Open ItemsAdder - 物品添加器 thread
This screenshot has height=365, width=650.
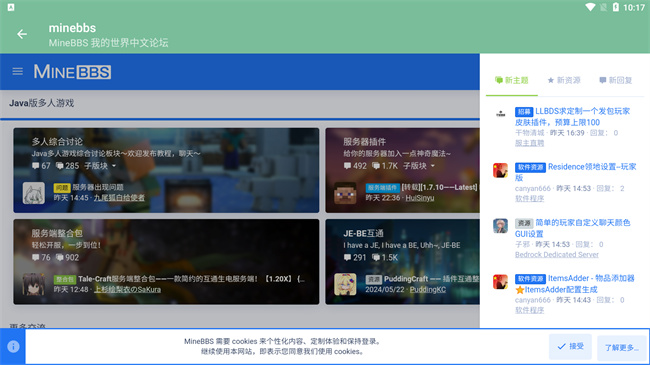[575, 284]
